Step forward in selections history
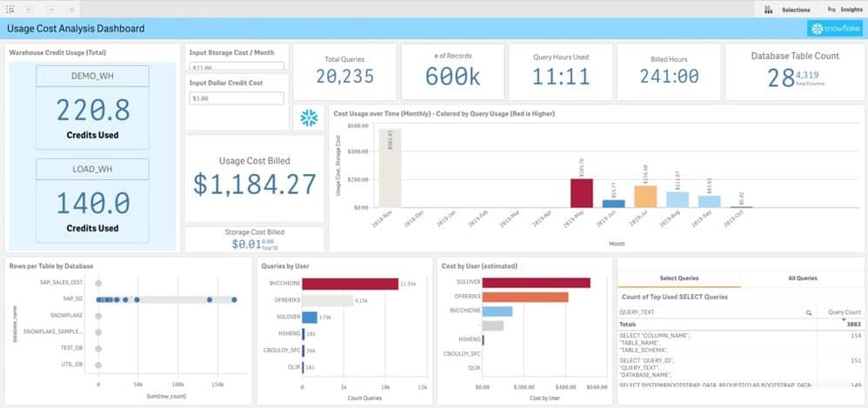Screen dimensions: 868x408 [x=50, y=10]
